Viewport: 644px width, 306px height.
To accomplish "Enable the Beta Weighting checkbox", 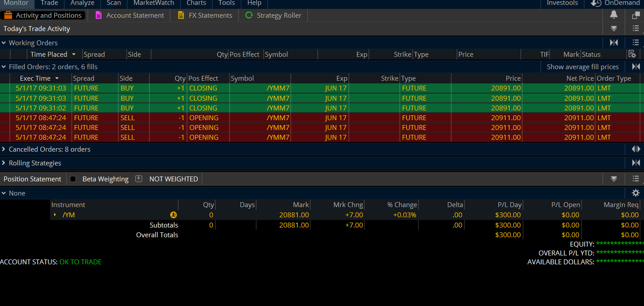I will point(73,179).
